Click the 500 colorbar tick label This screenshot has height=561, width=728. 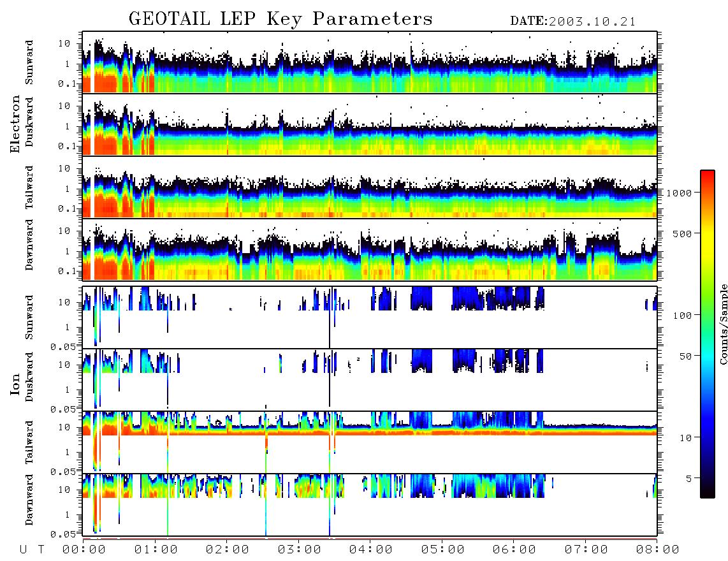(x=682, y=233)
